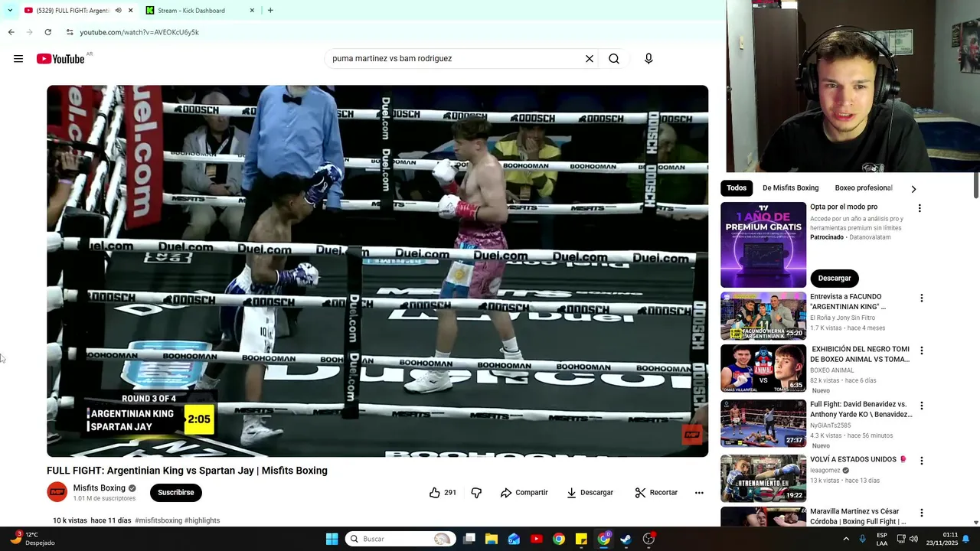Screen dimensions: 980x551
Task: Click the tray microphone icon
Action: tap(862, 539)
